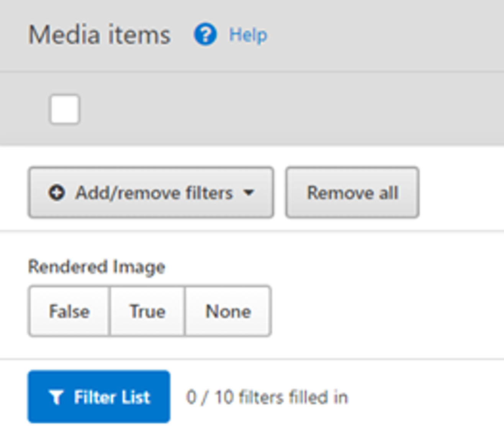Set Rendered Image filter to None

coord(228,311)
